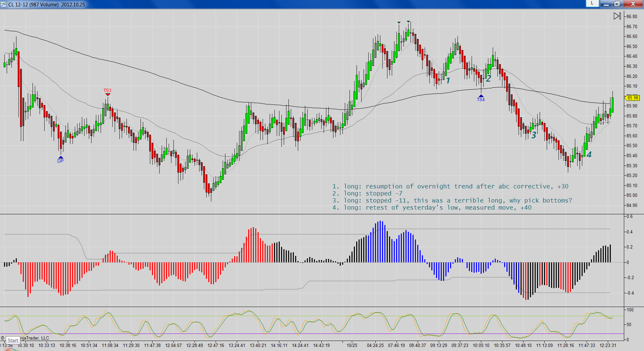Click the 04:24:25 time axis label
The image size is (644, 351).
click(x=375, y=345)
